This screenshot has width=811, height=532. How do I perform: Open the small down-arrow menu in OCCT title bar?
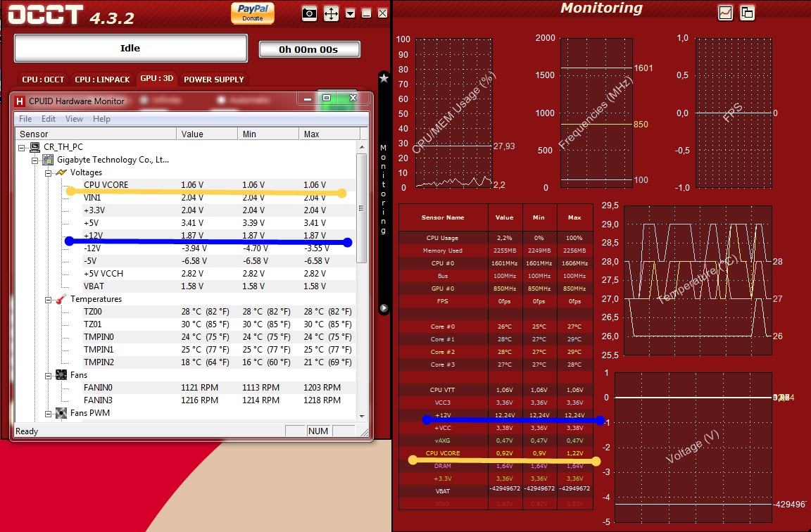point(350,13)
